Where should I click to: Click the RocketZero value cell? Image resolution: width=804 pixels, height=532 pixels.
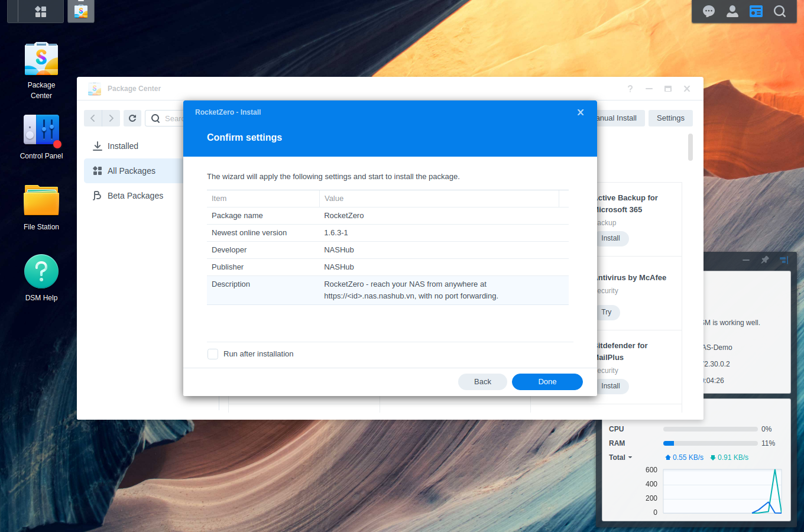[344, 216]
